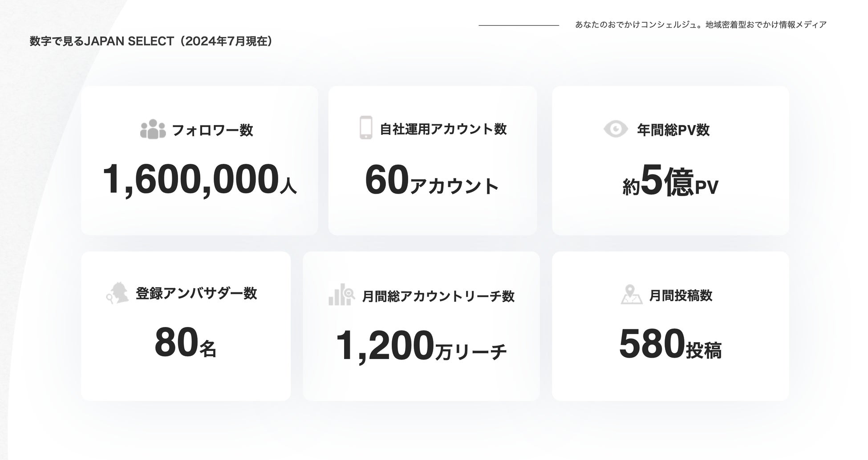Click the 月間総アカウントリーチ数 label
The image size is (868, 460).
pyautogui.click(x=438, y=296)
